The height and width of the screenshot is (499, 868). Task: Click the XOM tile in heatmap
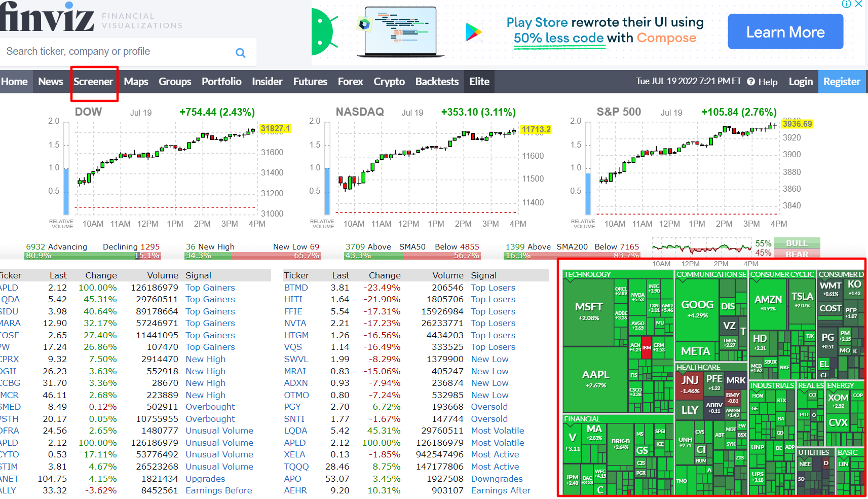pyautogui.click(x=838, y=401)
